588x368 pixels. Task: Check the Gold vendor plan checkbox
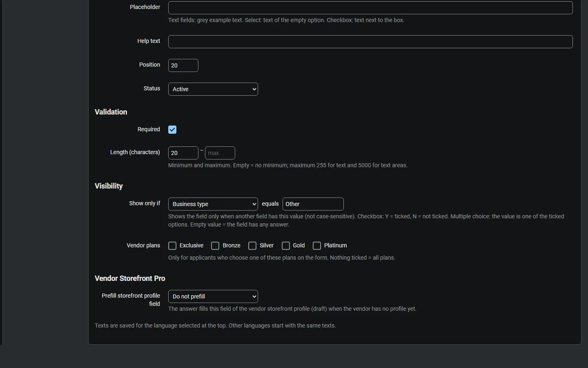(x=286, y=246)
